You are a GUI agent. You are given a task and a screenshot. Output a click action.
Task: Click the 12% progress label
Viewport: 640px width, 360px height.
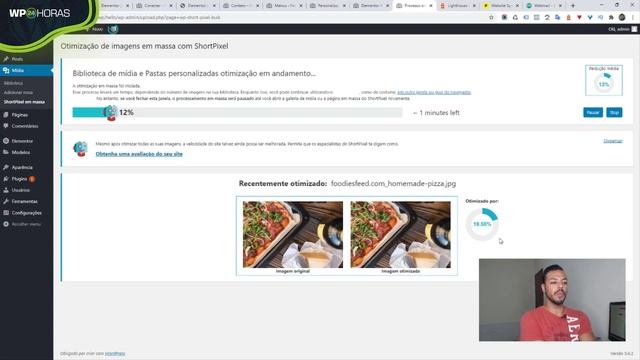click(x=127, y=113)
